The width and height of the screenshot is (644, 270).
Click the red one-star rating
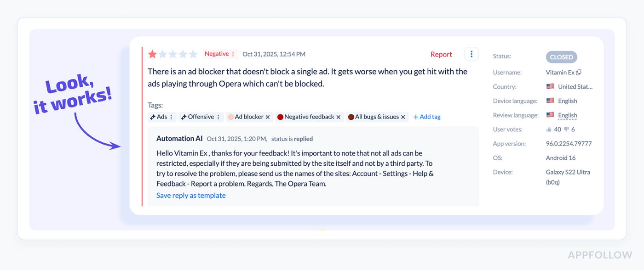[152, 54]
